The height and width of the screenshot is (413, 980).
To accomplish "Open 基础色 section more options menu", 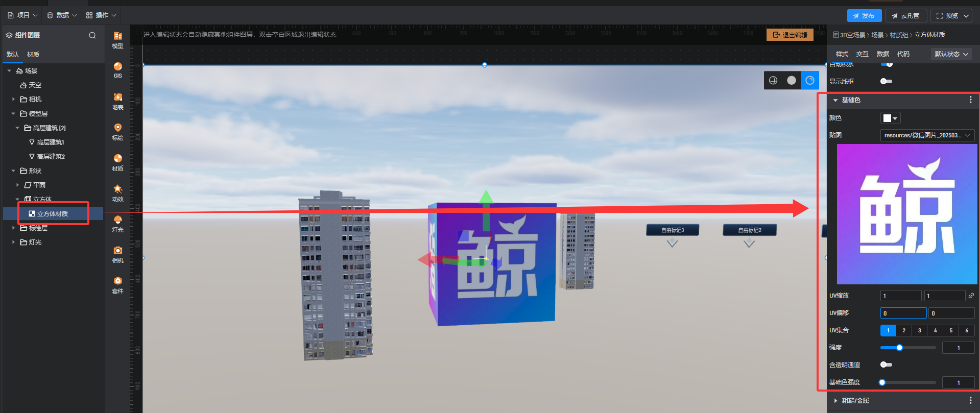I will 970,100.
